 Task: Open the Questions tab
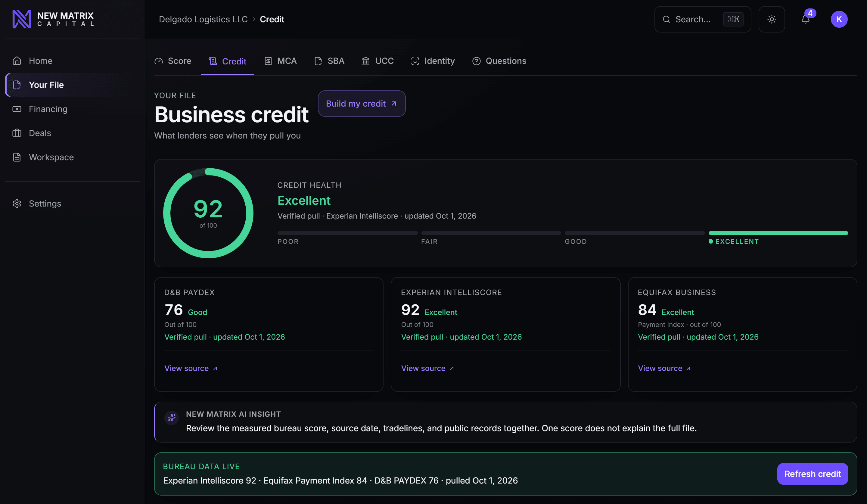(499, 61)
